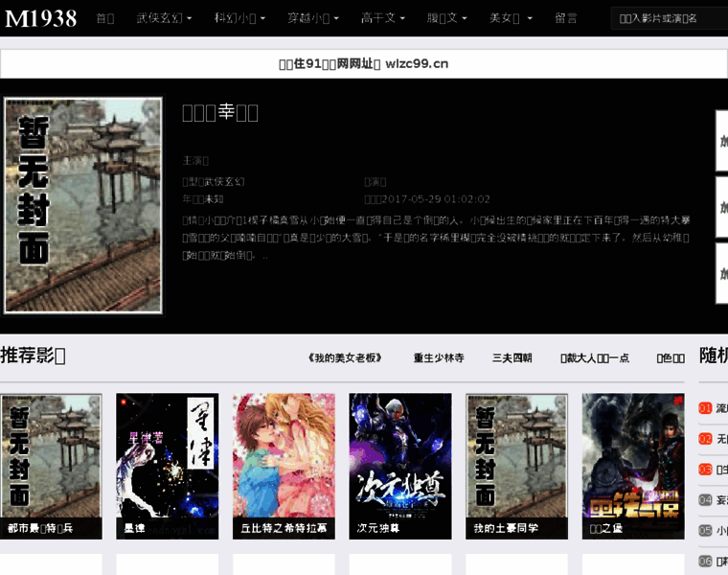Screen dimensions: 728x575
Task: Click the orange 01 rank badge
Action: [706, 408]
